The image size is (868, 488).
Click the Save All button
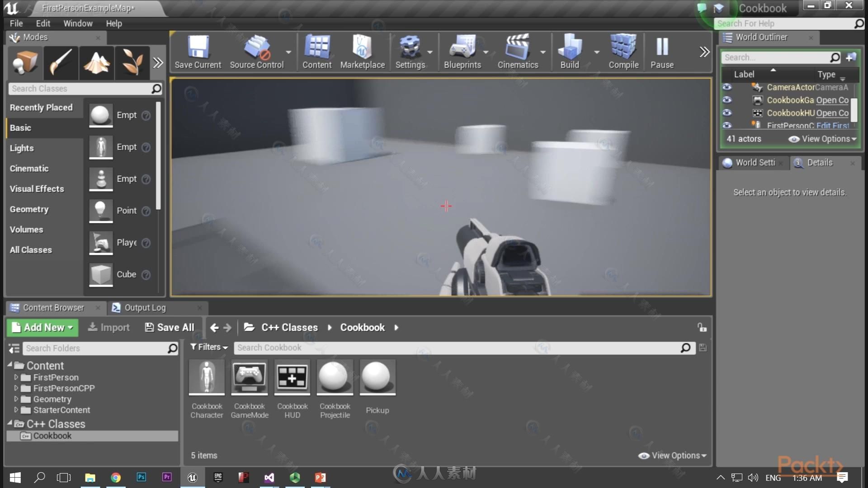pos(170,327)
